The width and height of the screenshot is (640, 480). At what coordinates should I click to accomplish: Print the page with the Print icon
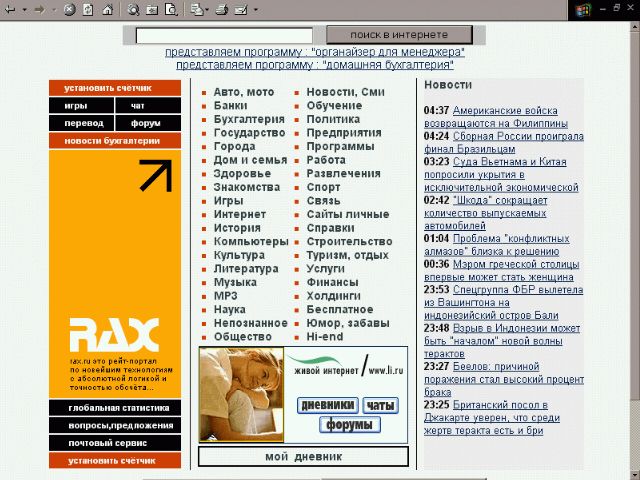click(x=222, y=9)
